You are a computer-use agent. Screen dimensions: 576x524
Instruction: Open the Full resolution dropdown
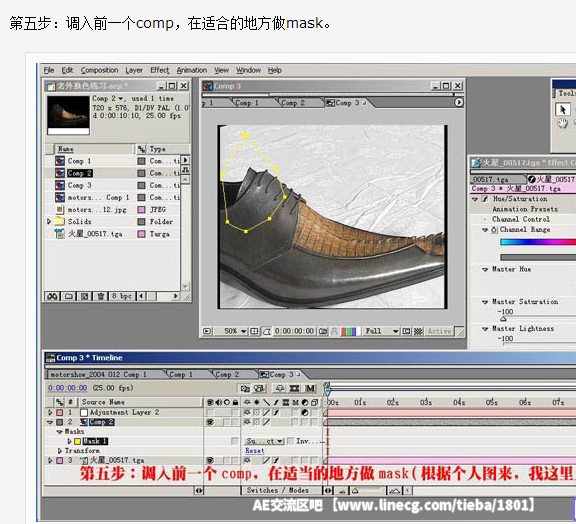(x=381, y=331)
